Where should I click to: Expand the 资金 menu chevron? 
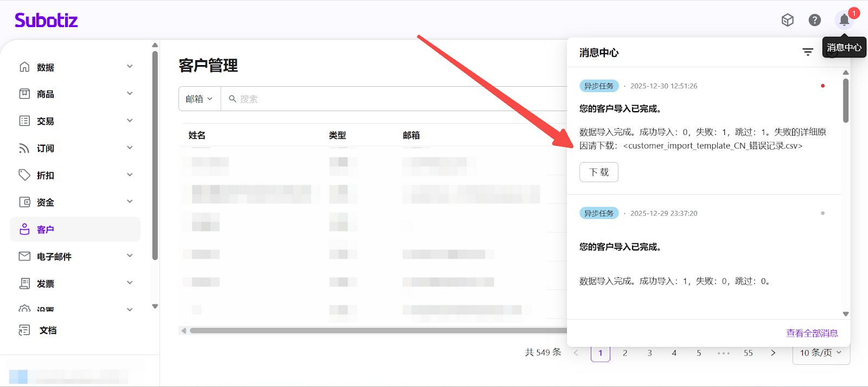tap(130, 202)
